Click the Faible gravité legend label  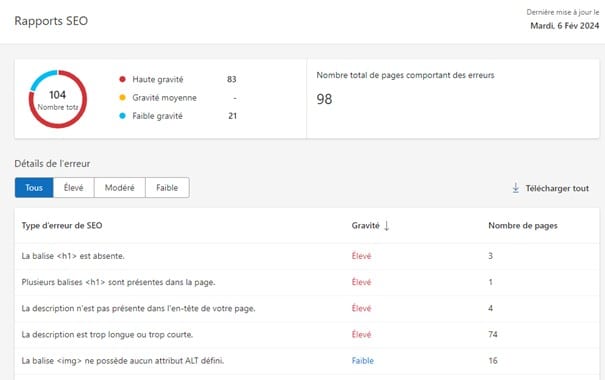tap(157, 116)
